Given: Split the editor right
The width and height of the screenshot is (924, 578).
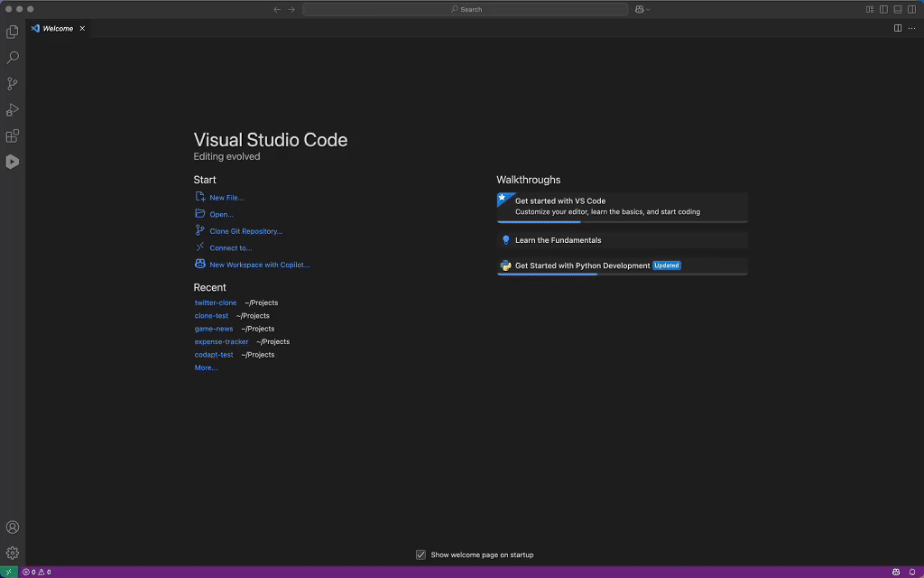Looking at the screenshot, I should click(898, 28).
